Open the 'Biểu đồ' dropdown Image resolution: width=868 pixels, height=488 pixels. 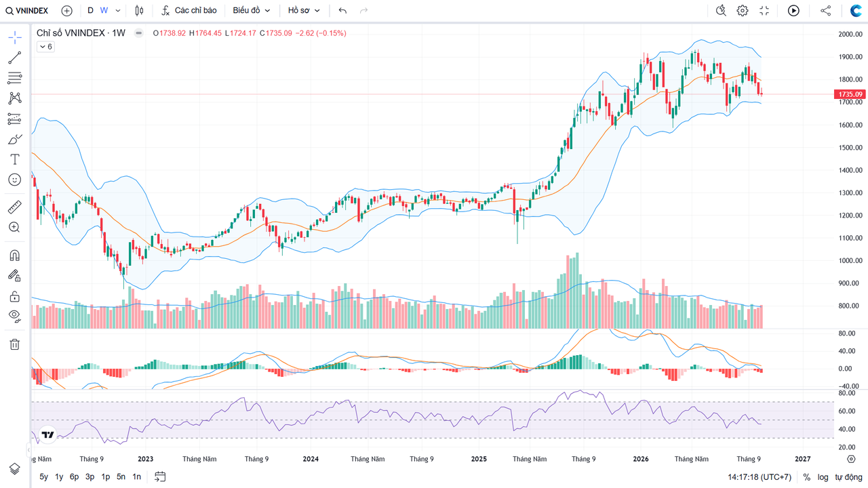(x=252, y=11)
